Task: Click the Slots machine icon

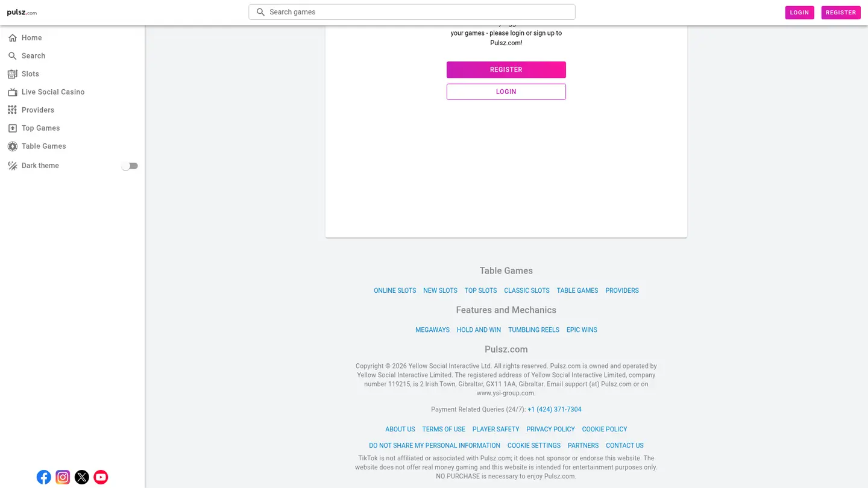Action: click(x=12, y=74)
